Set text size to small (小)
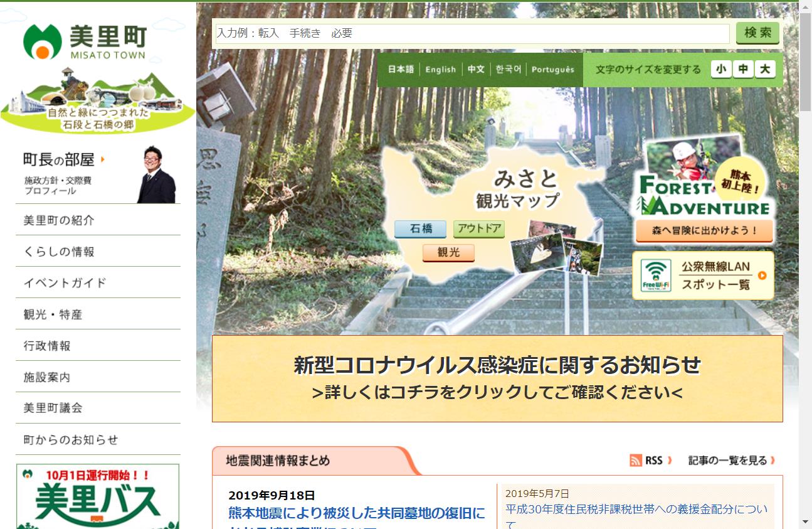 coord(722,69)
